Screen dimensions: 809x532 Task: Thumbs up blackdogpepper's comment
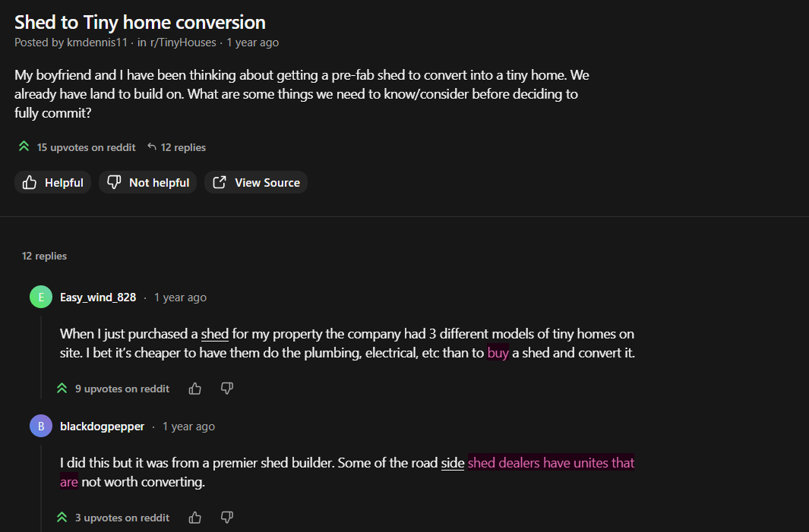(x=195, y=518)
